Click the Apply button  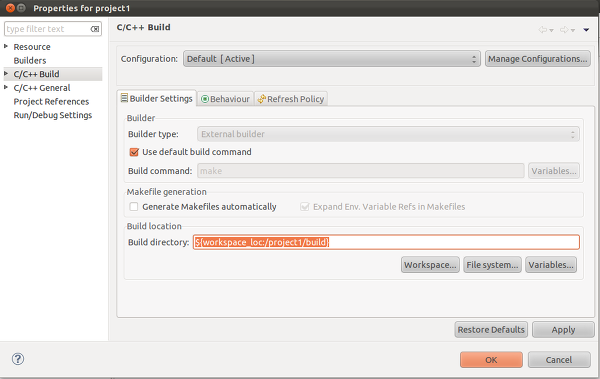point(563,330)
